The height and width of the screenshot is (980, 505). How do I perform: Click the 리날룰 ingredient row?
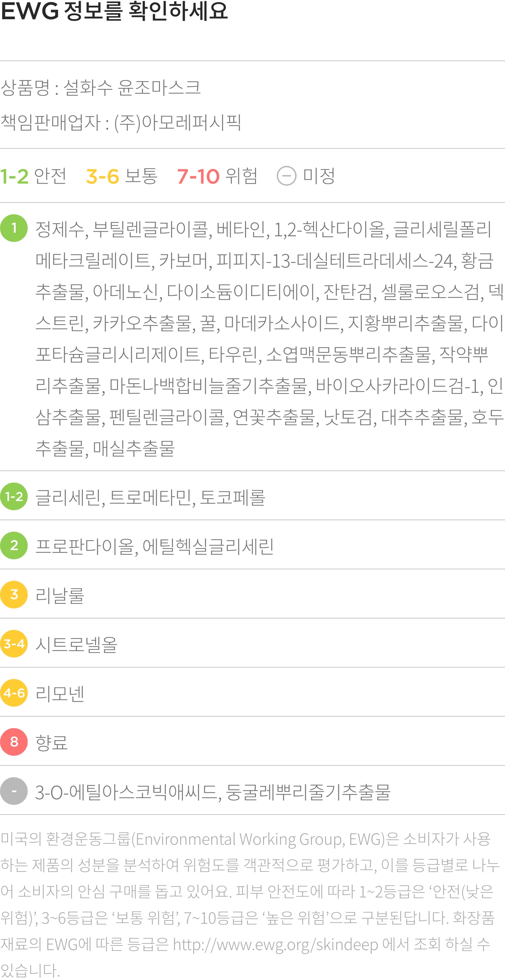point(253,595)
